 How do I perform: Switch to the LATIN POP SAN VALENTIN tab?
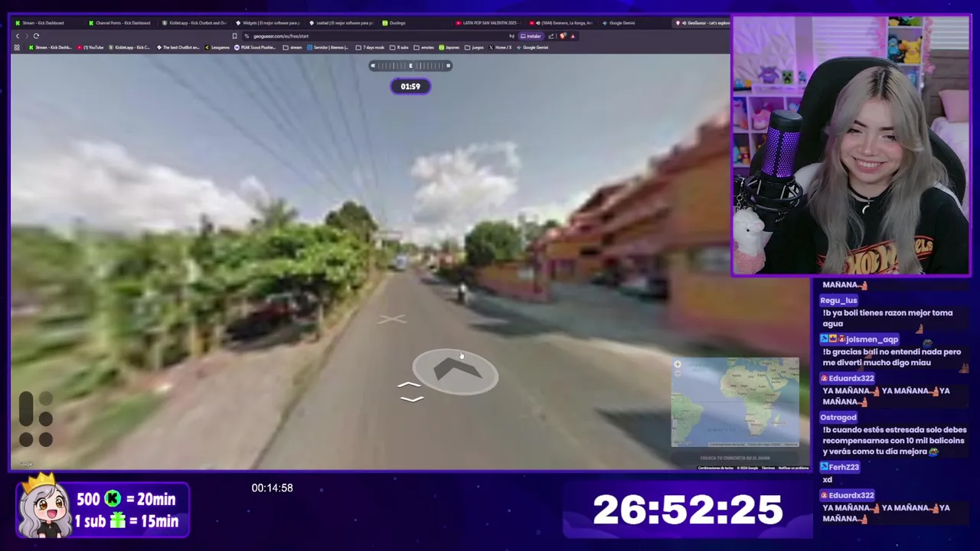(x=487, y=23)
